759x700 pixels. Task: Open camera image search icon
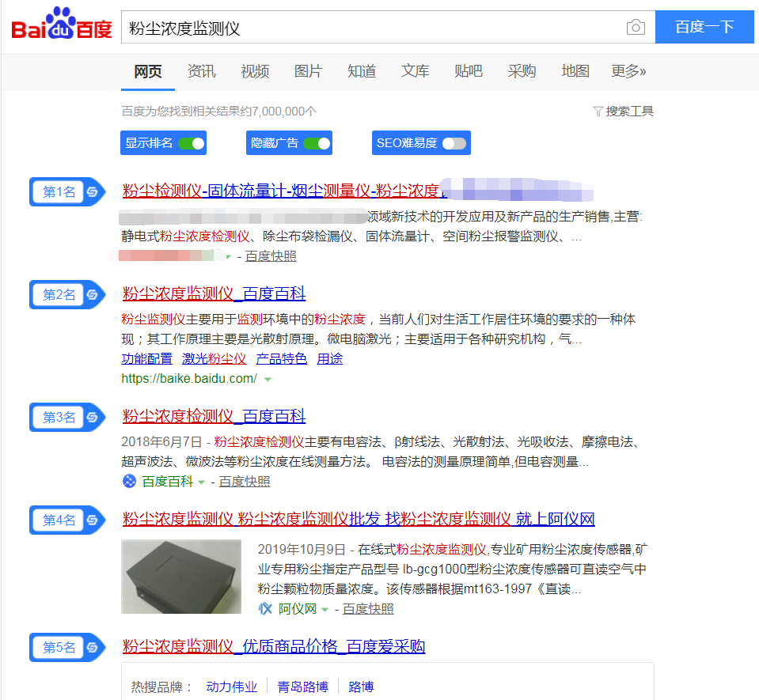tap(635, 27)
